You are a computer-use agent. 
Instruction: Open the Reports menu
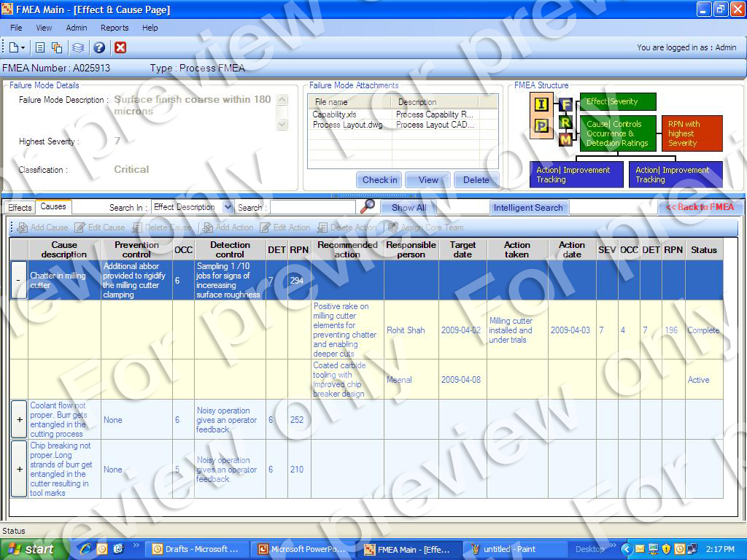pos(115,28)
